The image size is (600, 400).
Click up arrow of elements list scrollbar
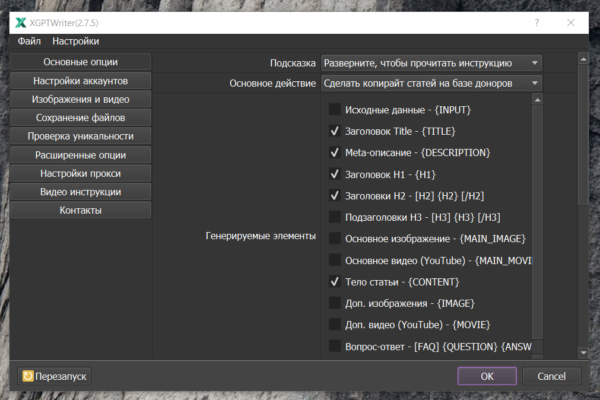(537, 100)
